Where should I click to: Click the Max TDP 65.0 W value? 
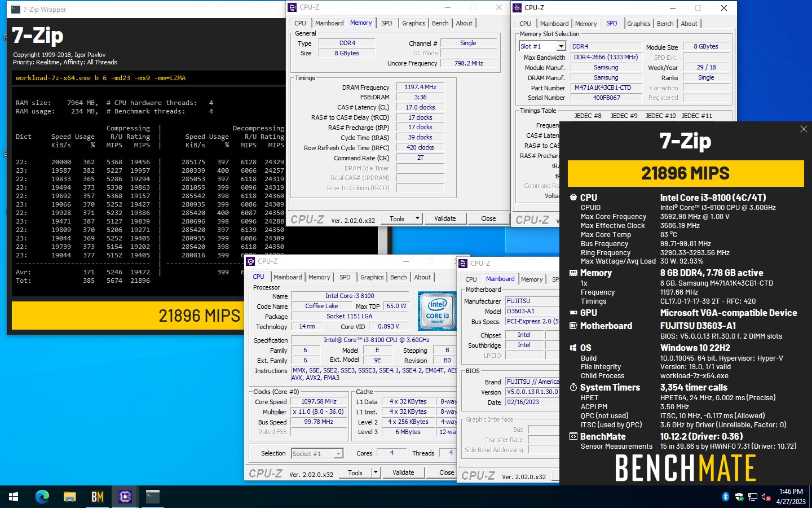click(x=396, y=306)
